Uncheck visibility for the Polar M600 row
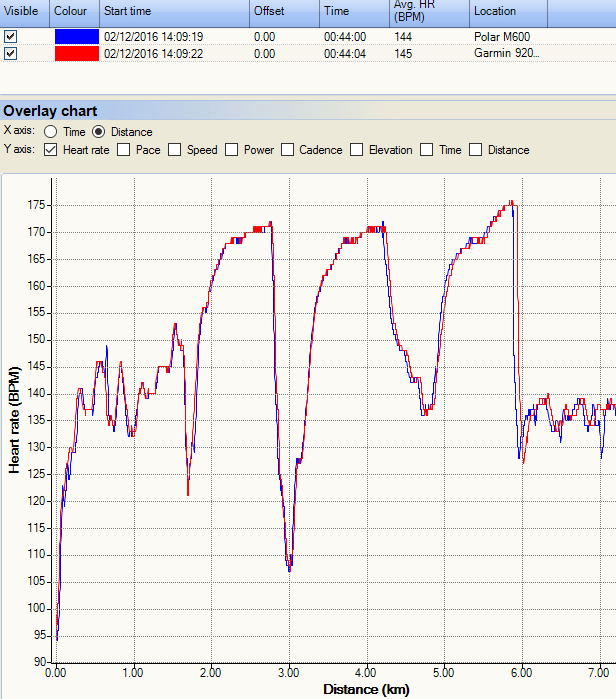616x699 pixels. tap(10, 37)
